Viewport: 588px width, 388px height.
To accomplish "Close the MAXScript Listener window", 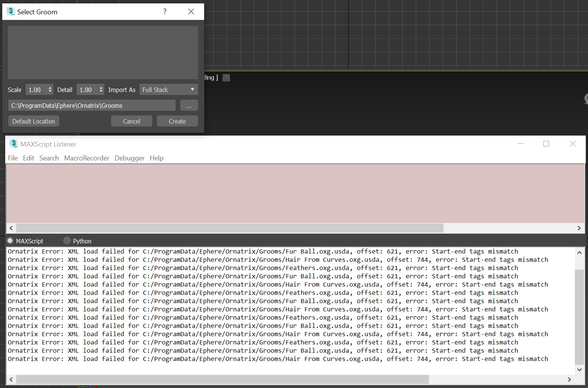I will [x=573, y=144].
